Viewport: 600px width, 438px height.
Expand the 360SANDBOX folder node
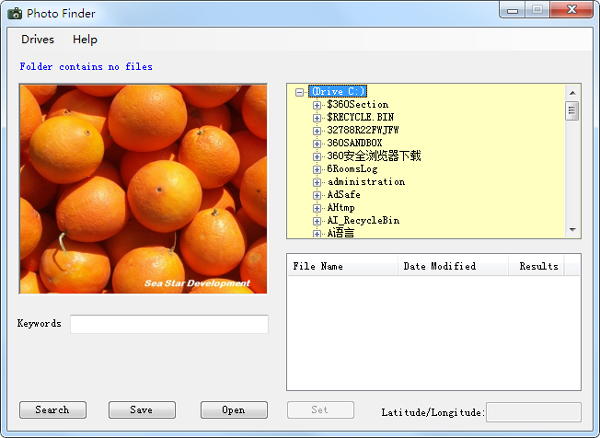(317, 143)
